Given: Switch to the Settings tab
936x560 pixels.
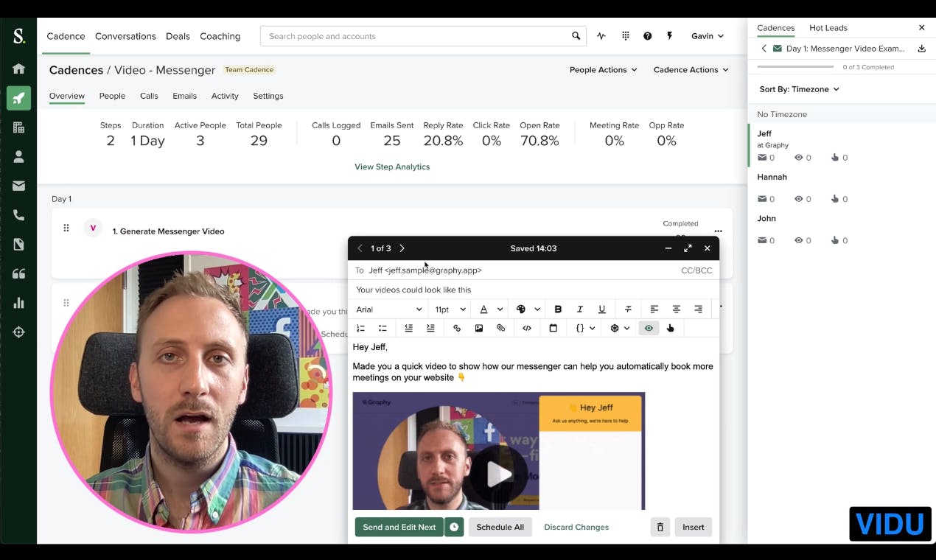Looking at the screenshot, I should [268, 96].
